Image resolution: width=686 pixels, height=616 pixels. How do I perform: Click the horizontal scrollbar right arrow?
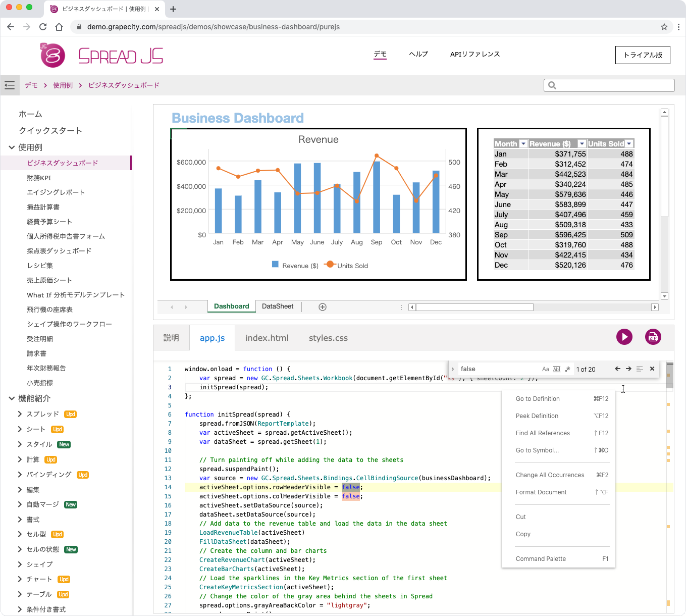tap(655, 307)
